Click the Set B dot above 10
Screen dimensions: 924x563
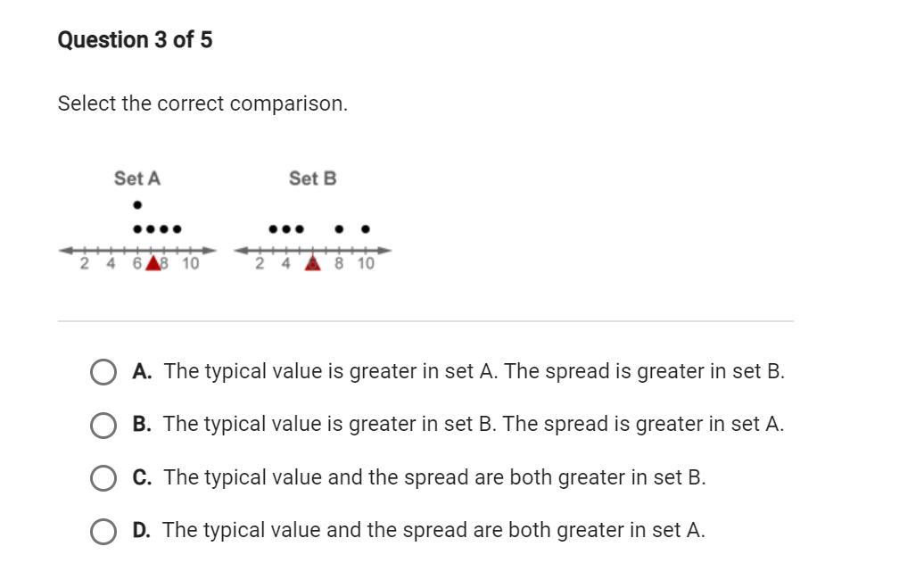(x=366, y=228)
